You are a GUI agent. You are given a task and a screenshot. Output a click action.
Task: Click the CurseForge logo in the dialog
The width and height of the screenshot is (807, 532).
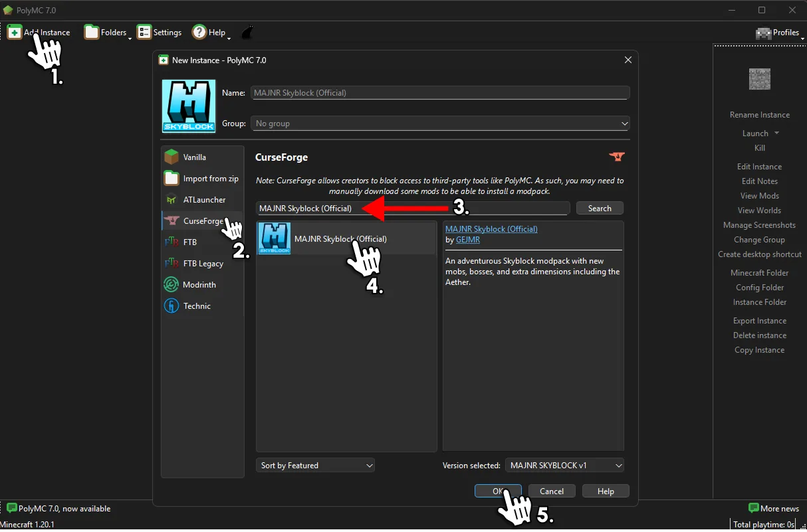[617, 157]
